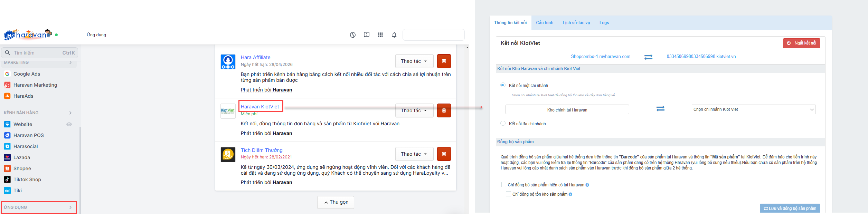Click the Tích Điểm Thưởng app icon

228,155
